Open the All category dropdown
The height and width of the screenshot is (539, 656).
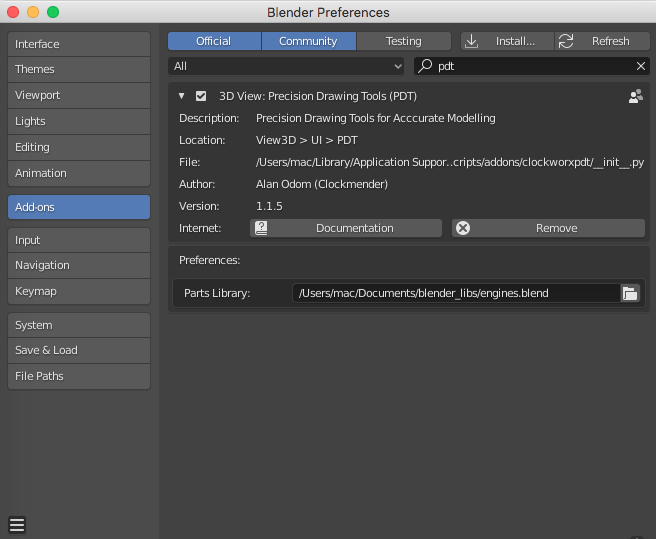pyautogui.click(x=286, y=66)
